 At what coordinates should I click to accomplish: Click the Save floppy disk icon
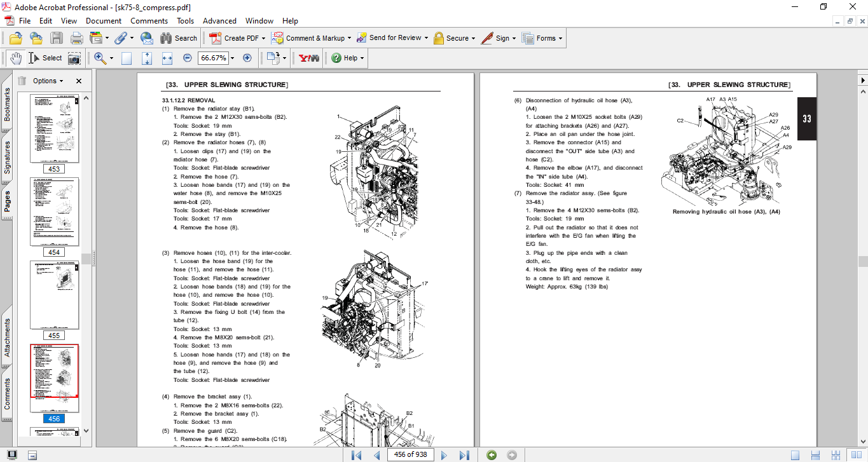(x=57, y=38)
